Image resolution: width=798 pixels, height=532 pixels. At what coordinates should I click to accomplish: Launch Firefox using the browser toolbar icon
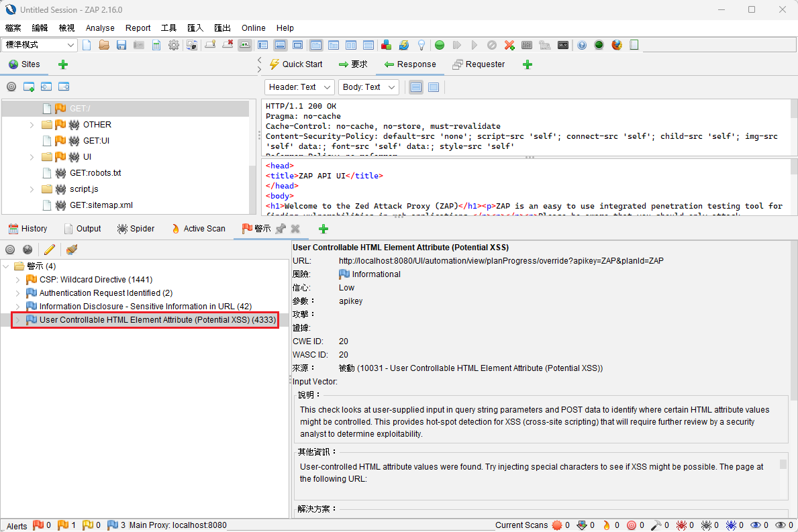point(617,45)
